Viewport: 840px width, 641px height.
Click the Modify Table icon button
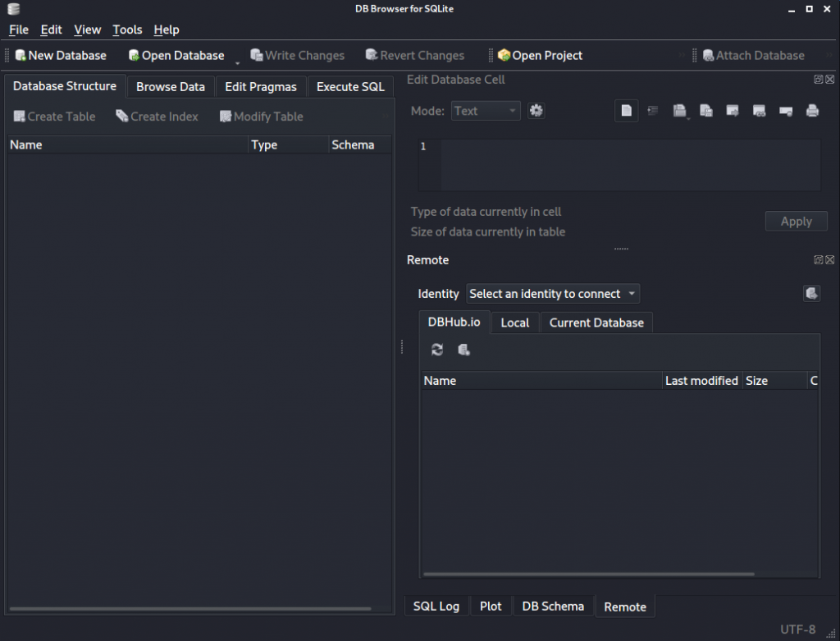[262, 117]
